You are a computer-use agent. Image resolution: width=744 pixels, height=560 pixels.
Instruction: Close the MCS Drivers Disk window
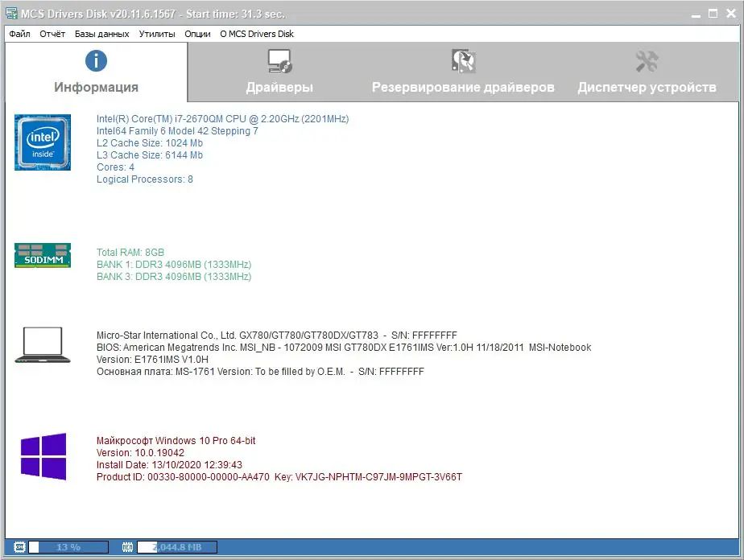tap(731, 14)
